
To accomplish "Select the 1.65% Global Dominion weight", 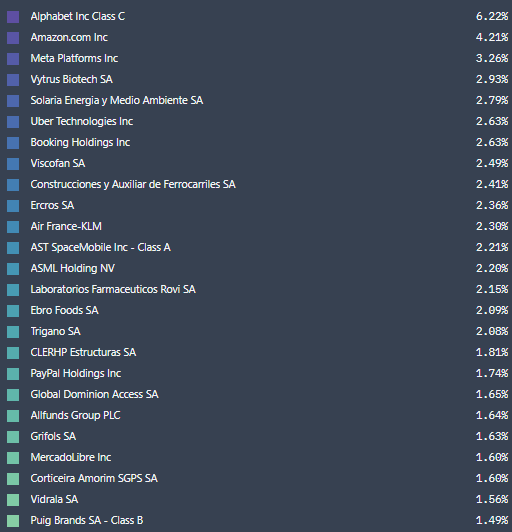I will point(492,394).
